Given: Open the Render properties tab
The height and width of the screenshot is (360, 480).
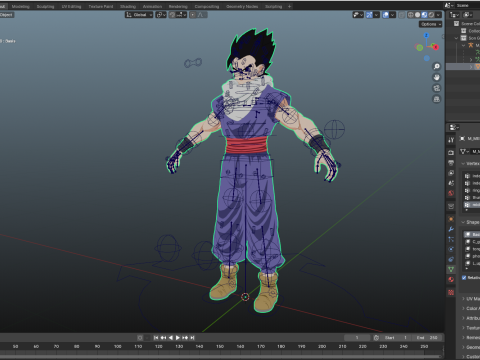Looking at the screenshot, I should pos(451,153).
